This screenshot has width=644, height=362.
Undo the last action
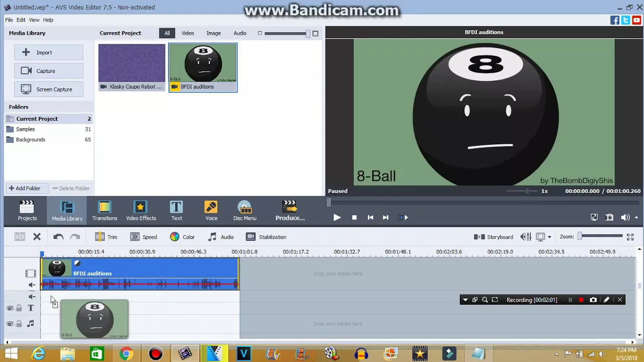pyautogui.click(x=58, y=237)
